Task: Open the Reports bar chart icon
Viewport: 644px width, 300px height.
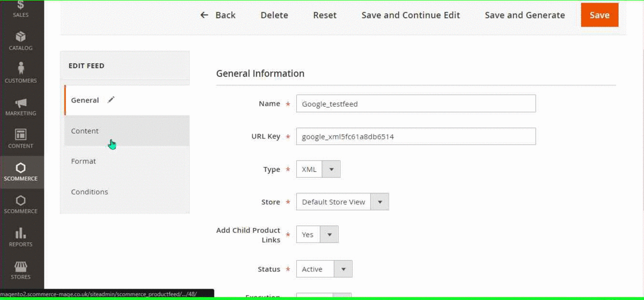Action: pos(20,233)
